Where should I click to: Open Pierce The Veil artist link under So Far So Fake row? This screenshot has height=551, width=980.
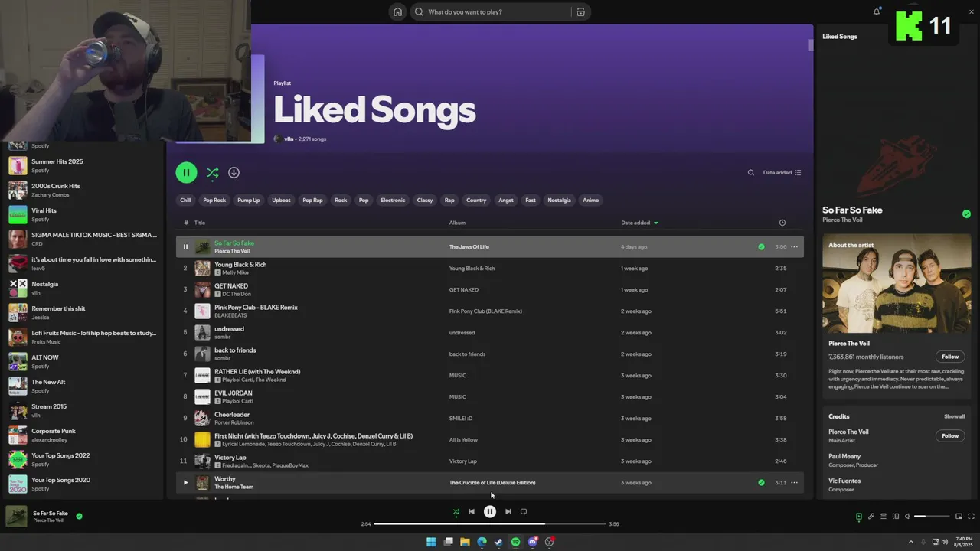click(x=232, y=251)
